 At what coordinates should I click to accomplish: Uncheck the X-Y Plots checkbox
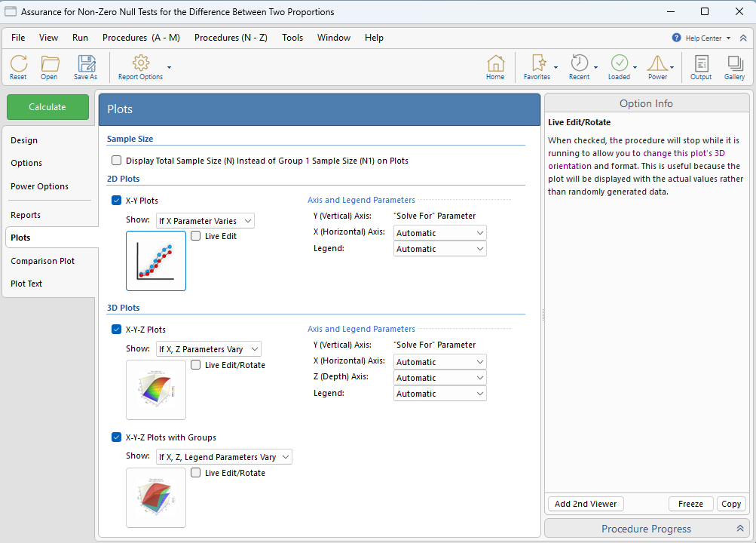tap(116, 200)
